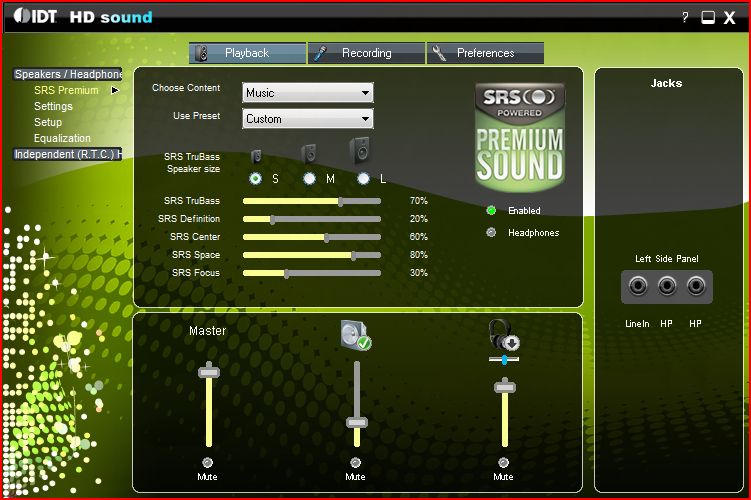Click the Master label
Image resolution: width=751 pixels, height=500 pixels.
[x=207, y=331]
